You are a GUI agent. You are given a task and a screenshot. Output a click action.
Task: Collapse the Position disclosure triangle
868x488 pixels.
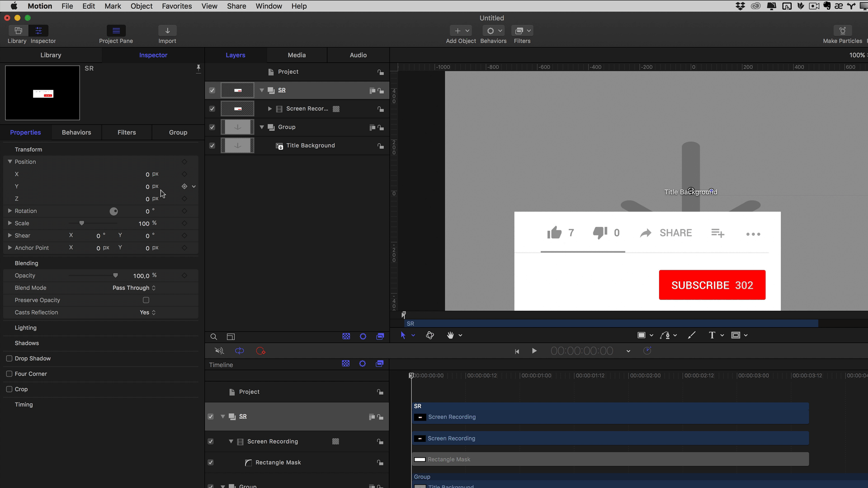tap(9, 161)
